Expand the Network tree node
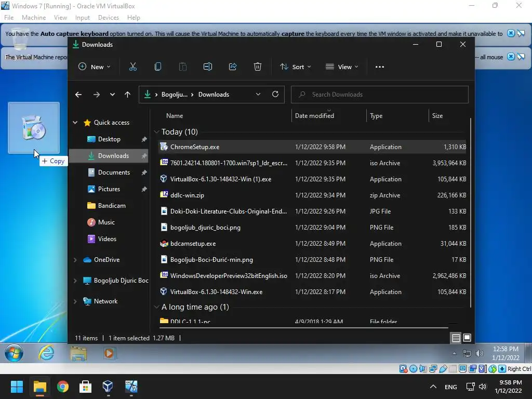Screen dimensions: 532x399 pyautogui.click(x=75, y=301)
